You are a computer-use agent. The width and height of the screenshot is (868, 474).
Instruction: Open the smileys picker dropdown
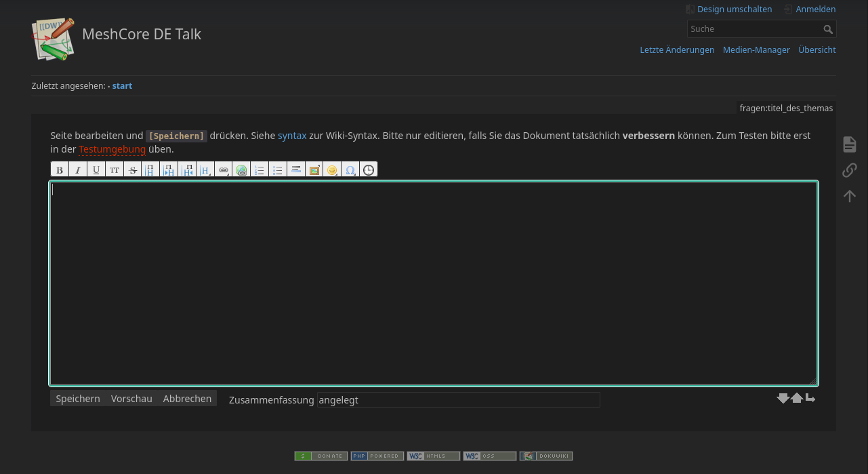pyautogui.click(x=332, y=170)
